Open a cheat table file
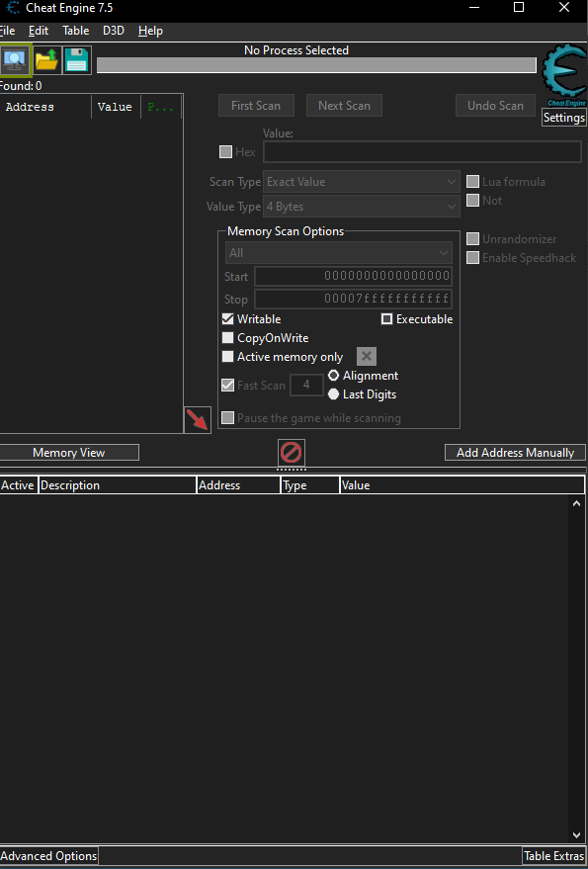This screenshot has width=588, height=869. [x=47, y=60]
